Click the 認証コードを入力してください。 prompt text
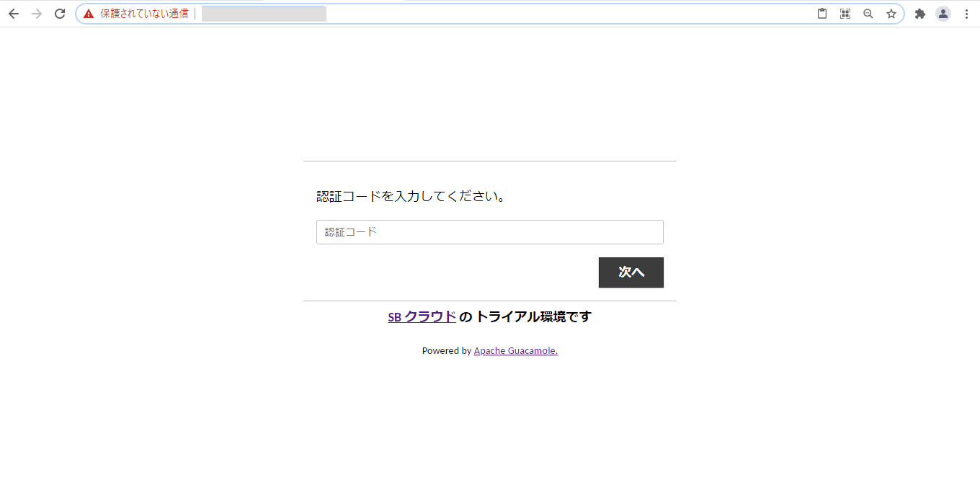Screen dimensions: 980x501 (x=411, y=196)
